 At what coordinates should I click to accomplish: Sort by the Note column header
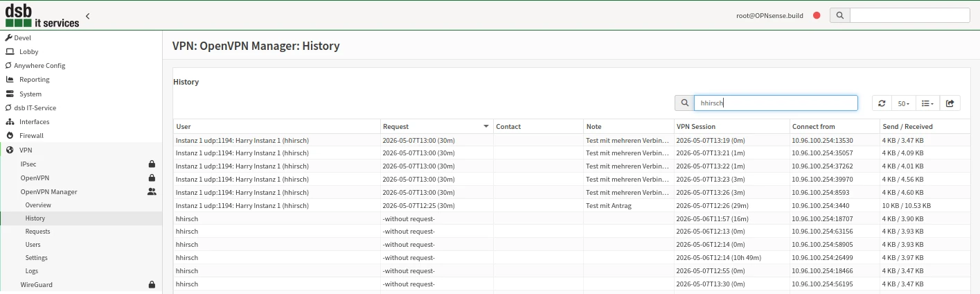point(628,127)
